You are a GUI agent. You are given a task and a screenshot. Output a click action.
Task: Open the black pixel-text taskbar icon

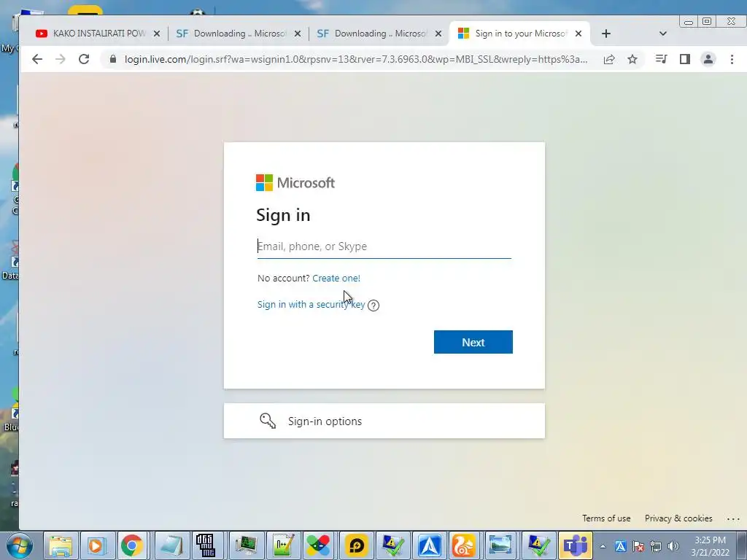206,545
